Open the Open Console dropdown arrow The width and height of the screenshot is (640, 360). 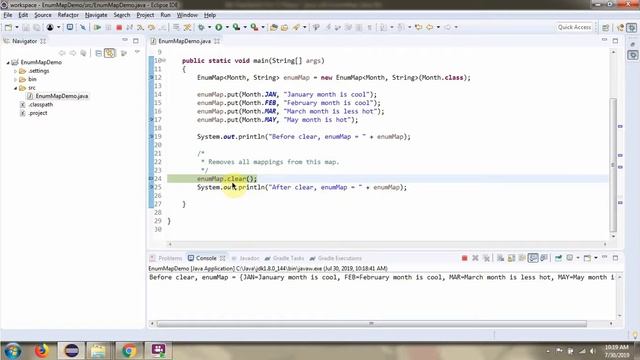[x=596, y=258]
